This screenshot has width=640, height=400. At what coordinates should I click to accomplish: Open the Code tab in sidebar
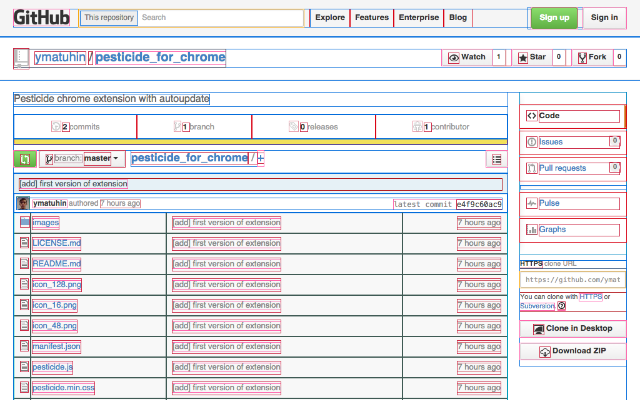(572, 116)
